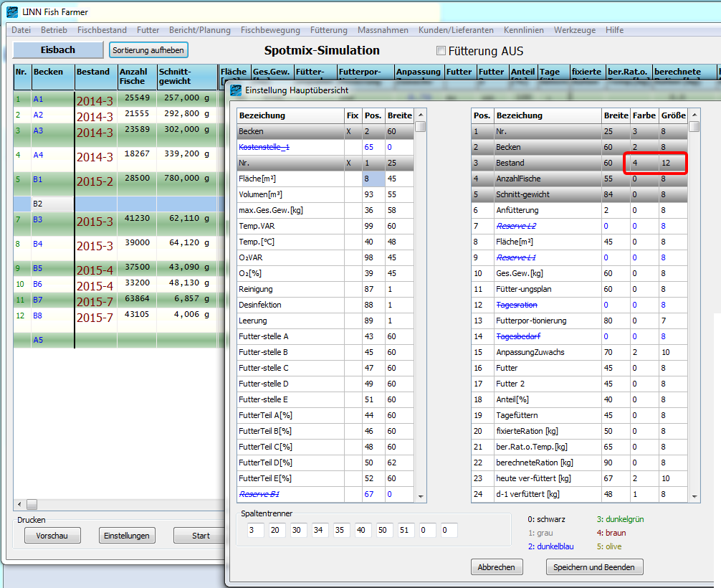
Task: Open the Kennlinien menu
Action: (523, 30)
